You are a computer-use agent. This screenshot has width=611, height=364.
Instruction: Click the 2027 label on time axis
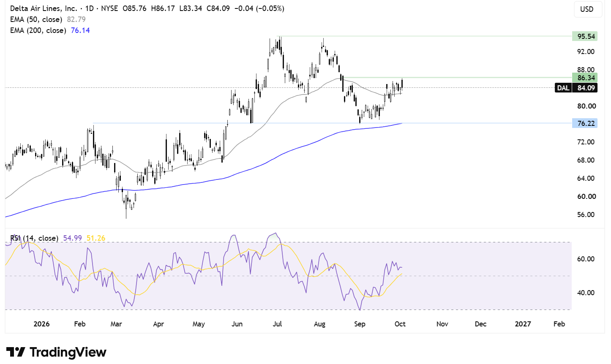point(523,324)
